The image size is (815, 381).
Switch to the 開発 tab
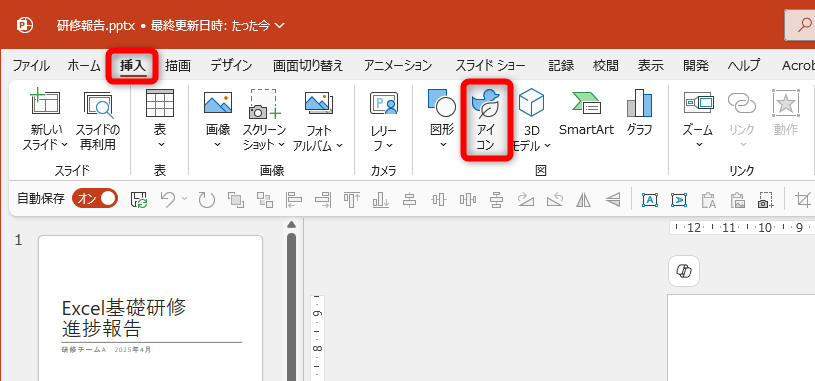point(696,65)
